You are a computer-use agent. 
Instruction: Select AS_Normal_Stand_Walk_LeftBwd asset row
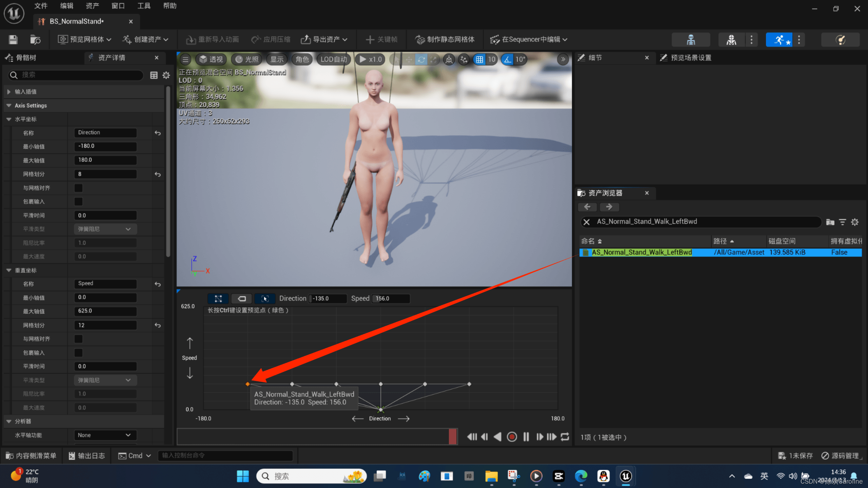(720, 252)
